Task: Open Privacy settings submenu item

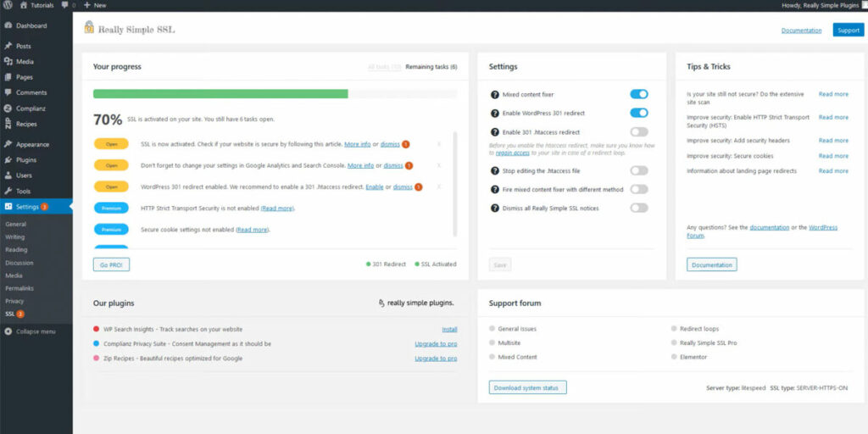Action: [14, 301]
